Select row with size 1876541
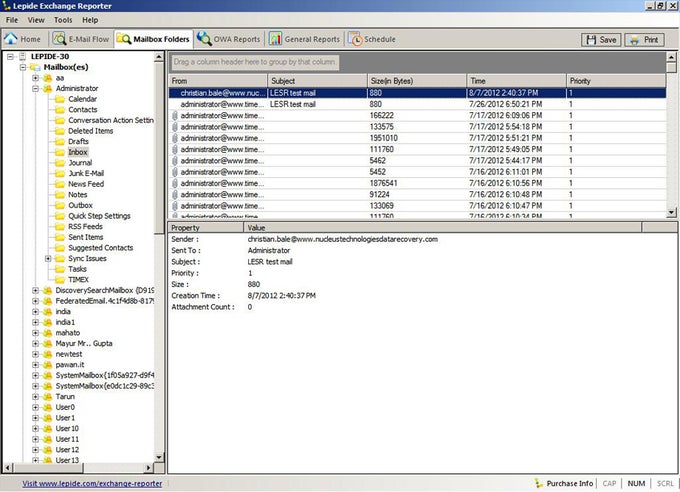Image resolution: width=680 pixels, height=492 pixels. pos(417,183)
